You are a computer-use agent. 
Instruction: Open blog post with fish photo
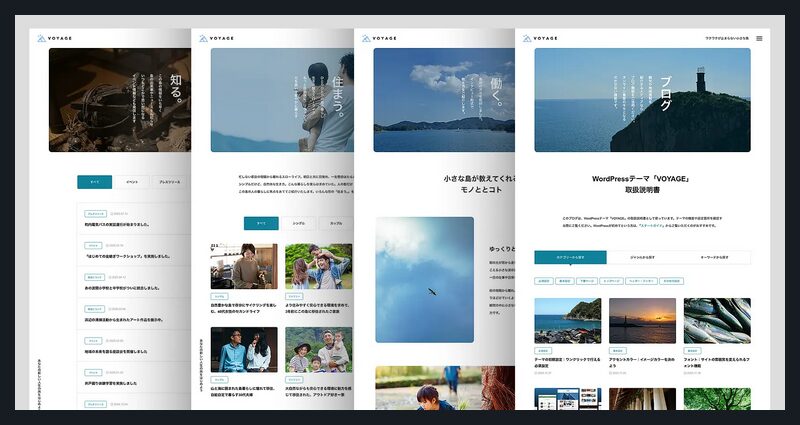click(717, 320)
